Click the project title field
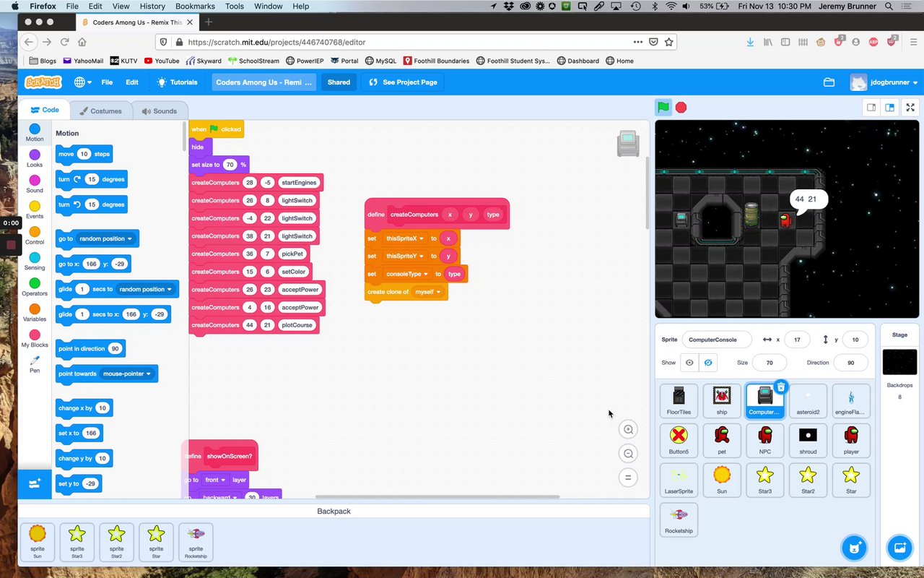This screenshot has width=924, height=578. pos(264,82)
